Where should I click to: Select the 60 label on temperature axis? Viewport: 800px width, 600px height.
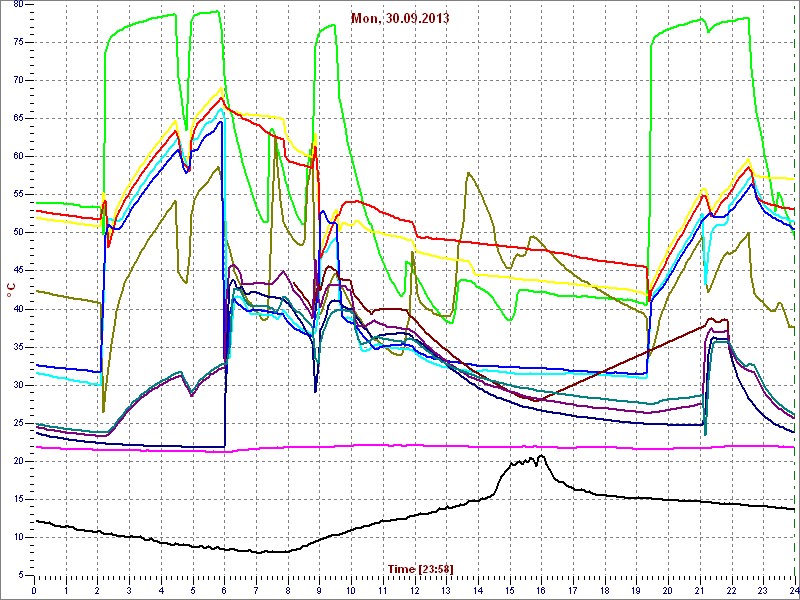point(17,157)
